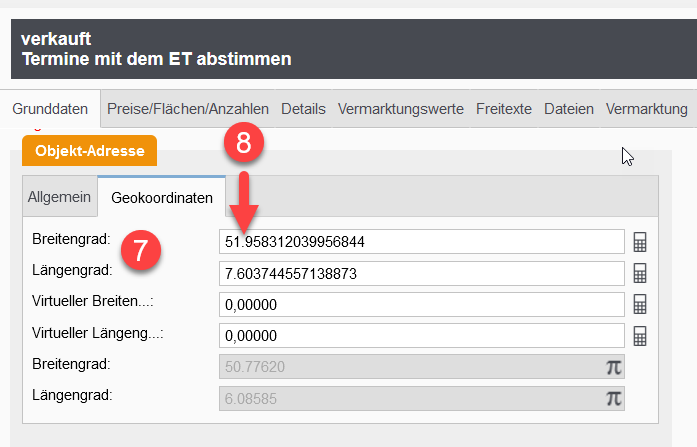Focus Längengrad field containing 7.603744557138873

pyautogui.click(x=420, y=273)
